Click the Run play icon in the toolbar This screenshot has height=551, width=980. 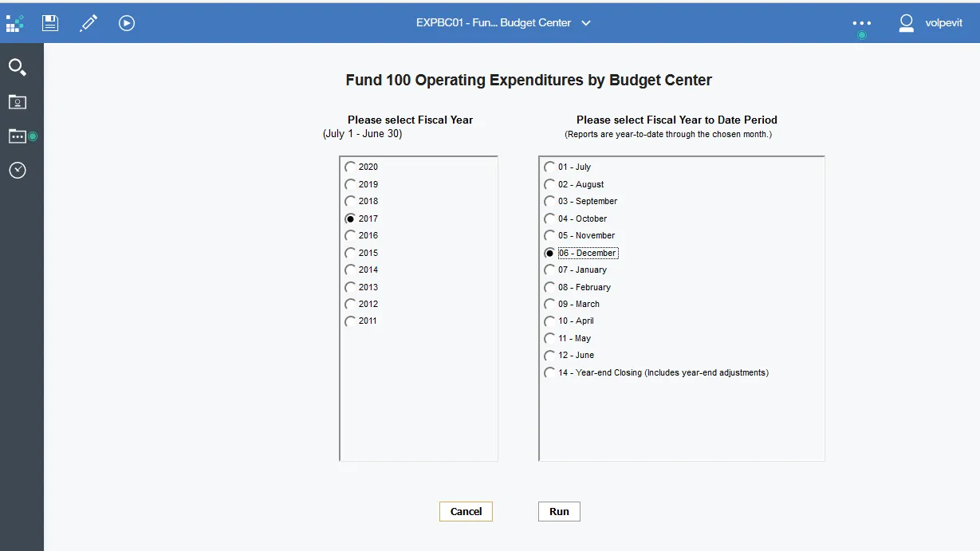click(127, 23)
